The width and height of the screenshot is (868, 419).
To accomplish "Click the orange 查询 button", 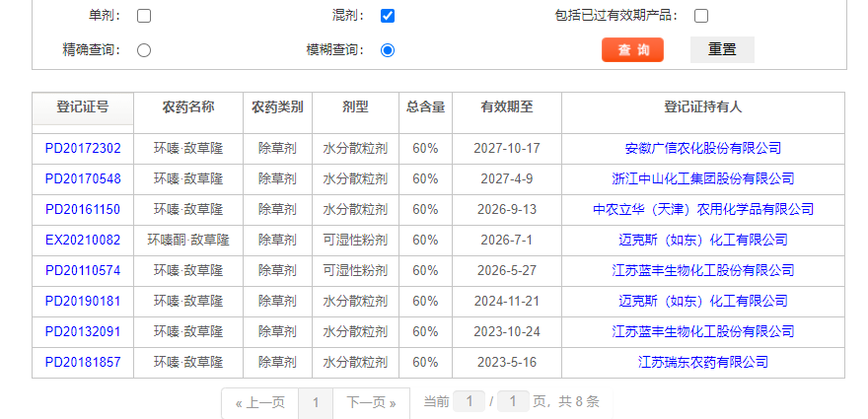I will 632,50.
